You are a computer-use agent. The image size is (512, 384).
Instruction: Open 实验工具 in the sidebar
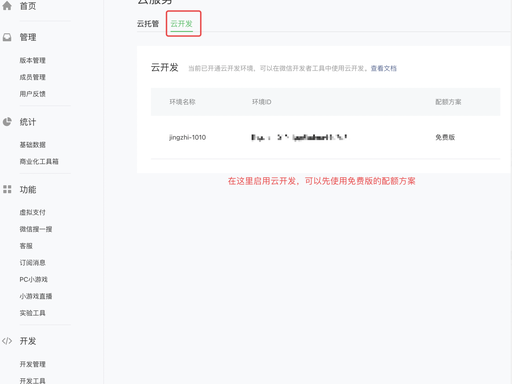click(32, 313)
